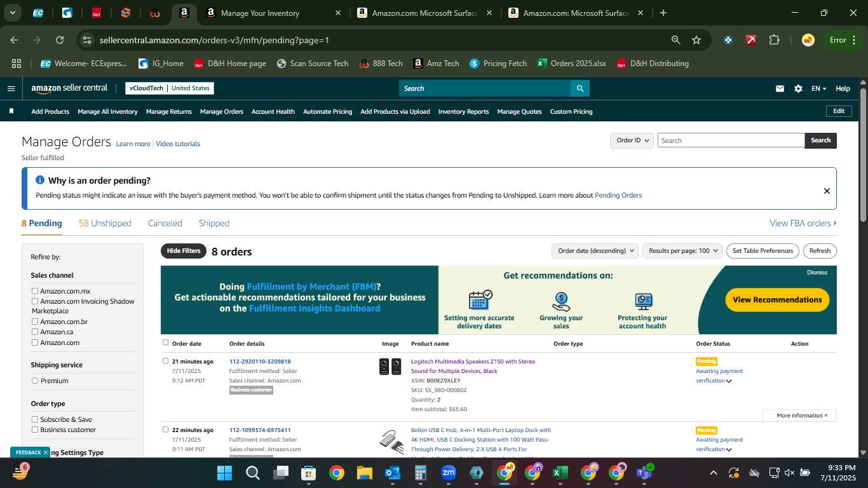Open the Order ID search type dropdown

[632, 140]
